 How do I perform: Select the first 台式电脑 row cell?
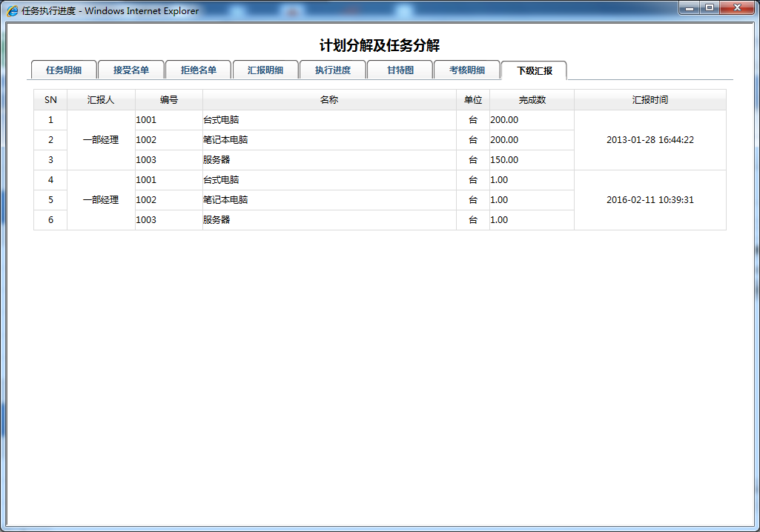coord(221,120)
